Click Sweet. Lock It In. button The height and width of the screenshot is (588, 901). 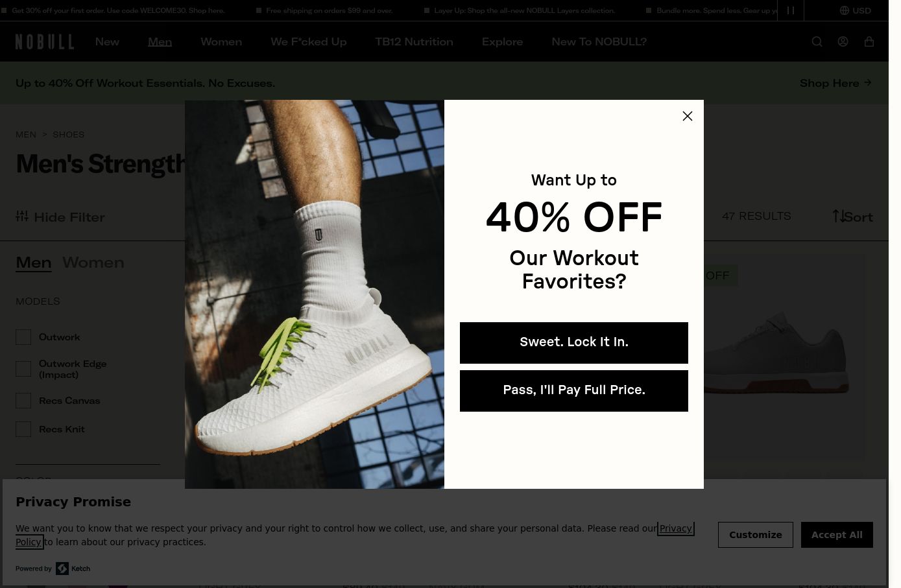(x=574, y=343)
